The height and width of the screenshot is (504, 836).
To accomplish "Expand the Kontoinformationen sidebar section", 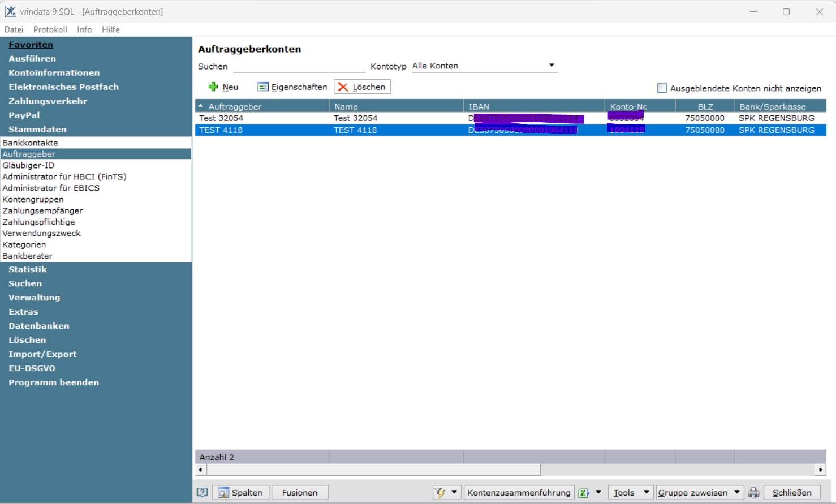I will pyautogui.click(x=54, y=72).
